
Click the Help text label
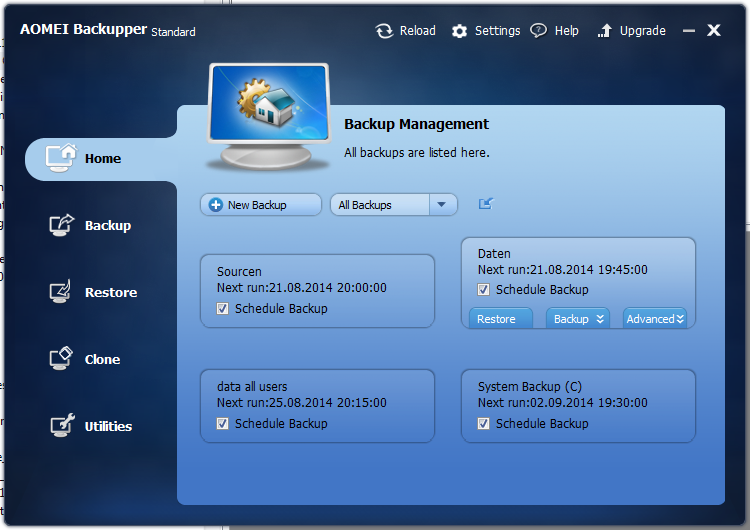[566, 31]
